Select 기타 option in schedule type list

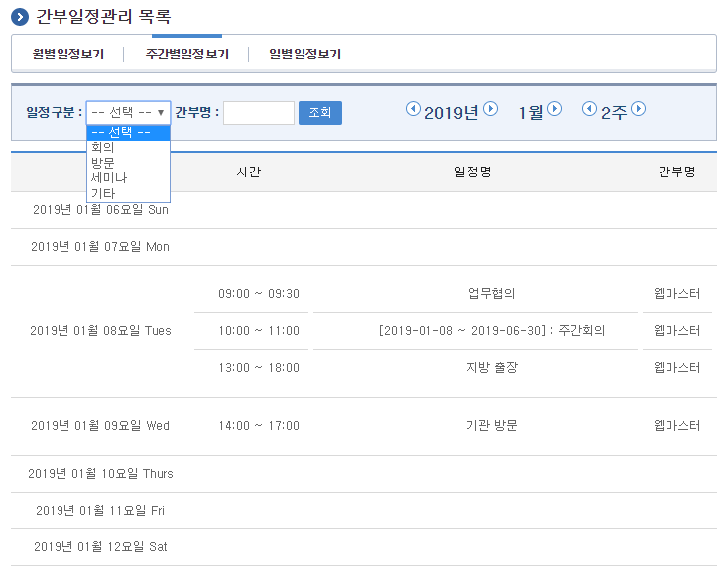pos(102,194)
